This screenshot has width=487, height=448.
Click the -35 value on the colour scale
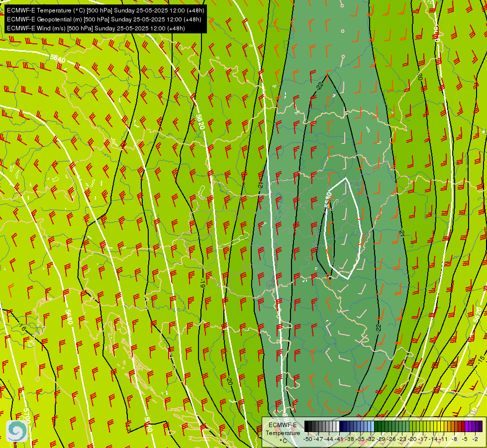coord(360,439)
